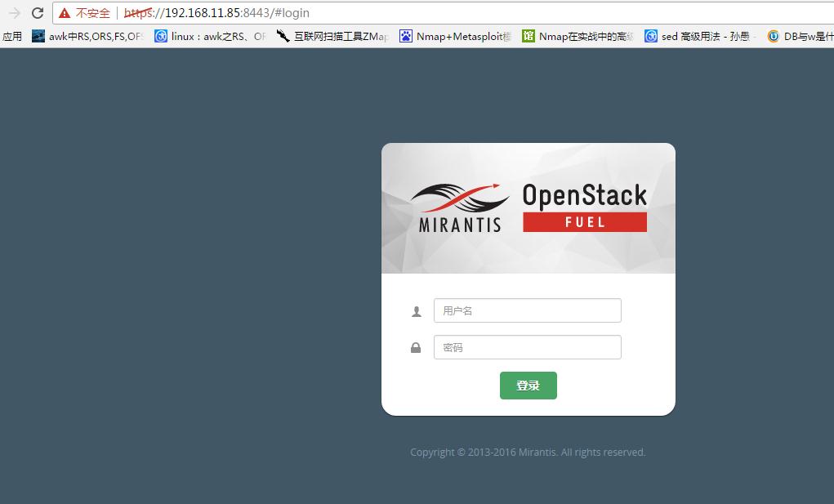Click the forward navigation arrow
This screenshot has height=504, width=834.
(14, 13)
